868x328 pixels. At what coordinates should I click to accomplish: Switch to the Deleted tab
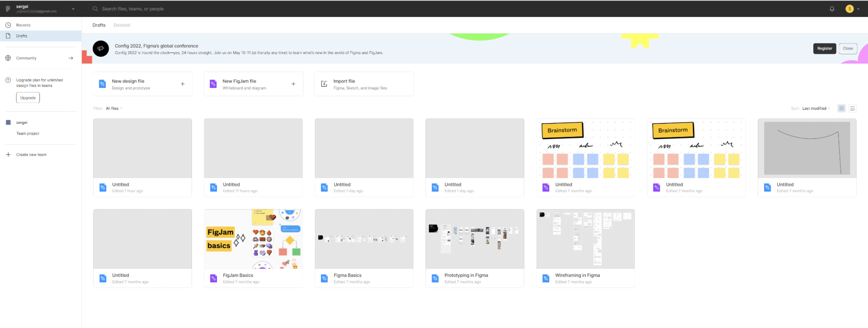pos(122,25)
